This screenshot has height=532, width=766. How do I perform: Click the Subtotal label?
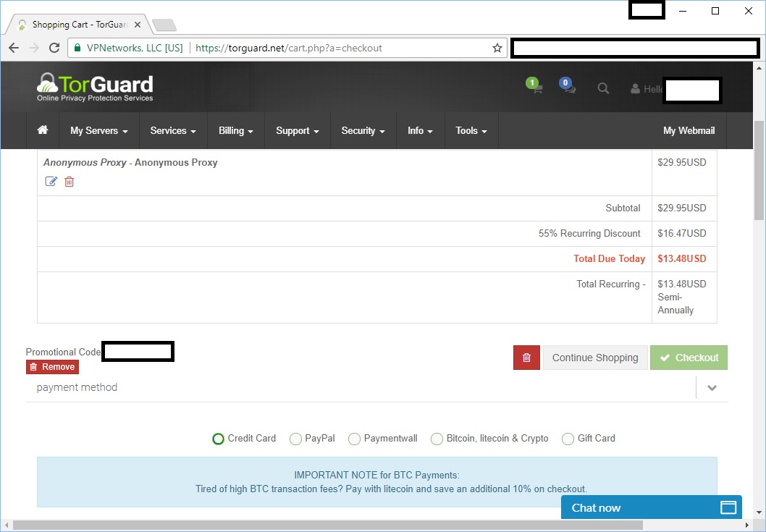pyautogui.click(x=623, y=208)
